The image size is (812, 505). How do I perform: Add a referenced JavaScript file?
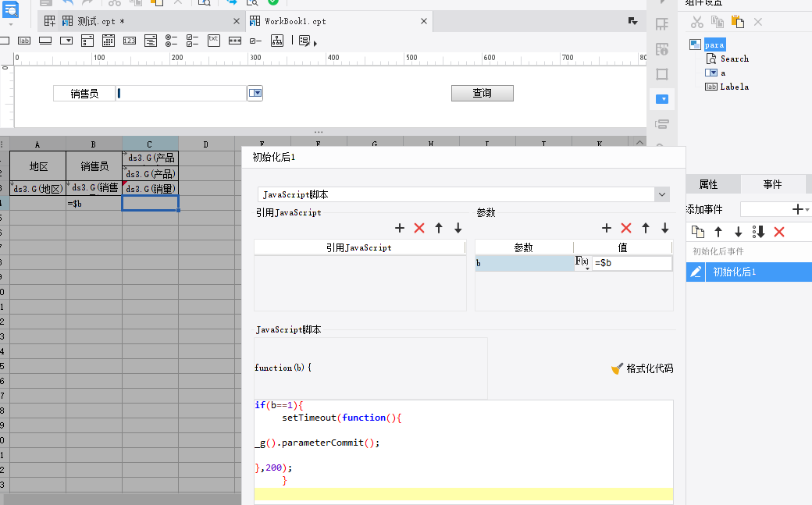[x=400, y=228]
